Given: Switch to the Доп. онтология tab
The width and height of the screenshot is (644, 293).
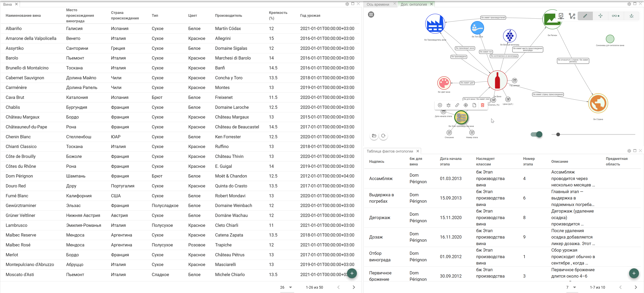Looking at the screenshot, I should [414, 4].
